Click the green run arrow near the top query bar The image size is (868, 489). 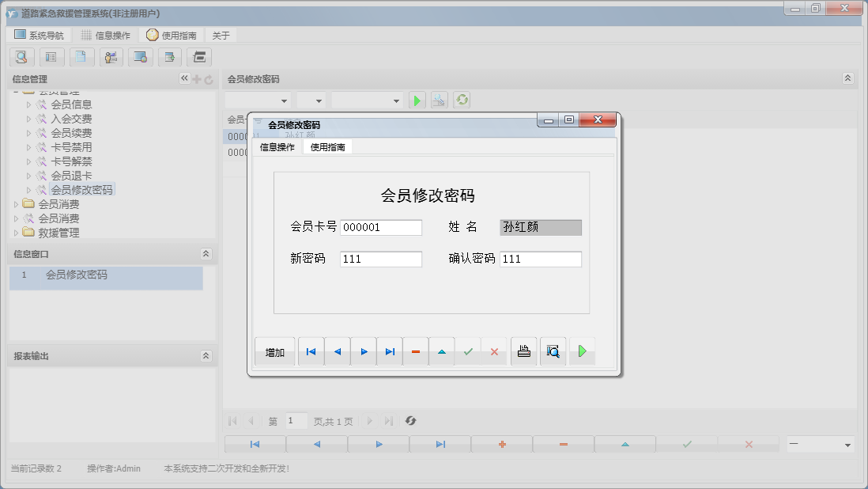(x=417, y=100)
